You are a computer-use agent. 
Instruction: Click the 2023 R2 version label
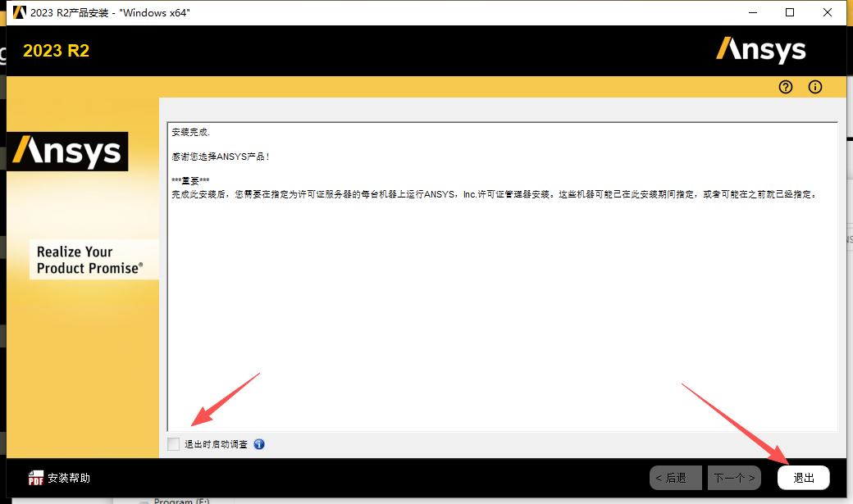click(56, 51)
